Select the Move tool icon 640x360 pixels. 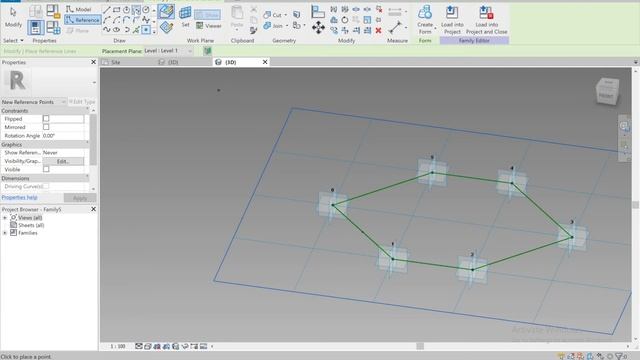[x=318, y=28]
